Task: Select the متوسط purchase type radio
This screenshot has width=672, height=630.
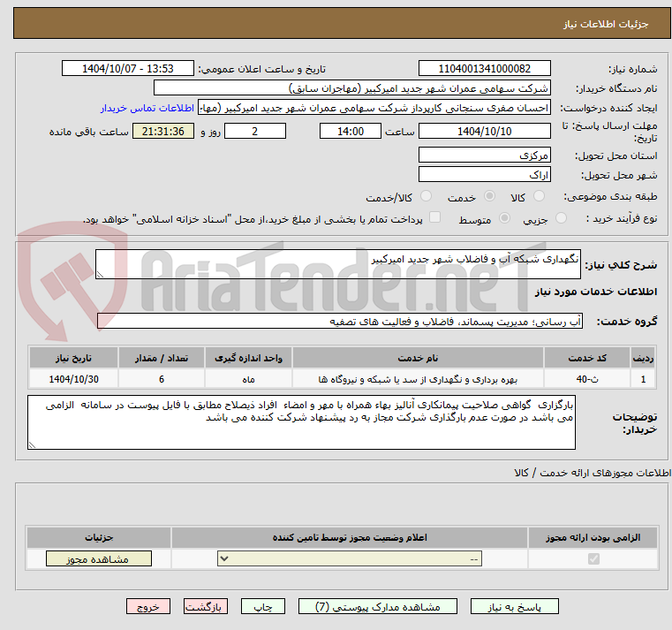Action: point(505,218)
